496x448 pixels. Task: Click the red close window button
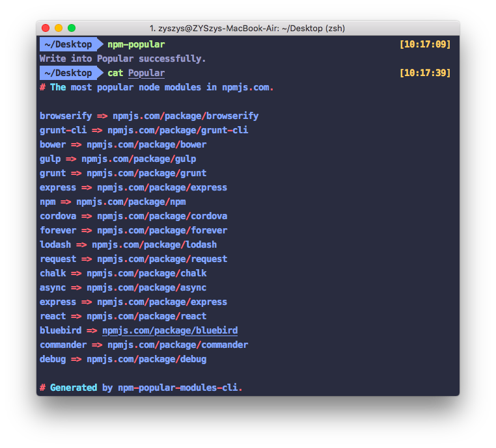pos(46,28)
